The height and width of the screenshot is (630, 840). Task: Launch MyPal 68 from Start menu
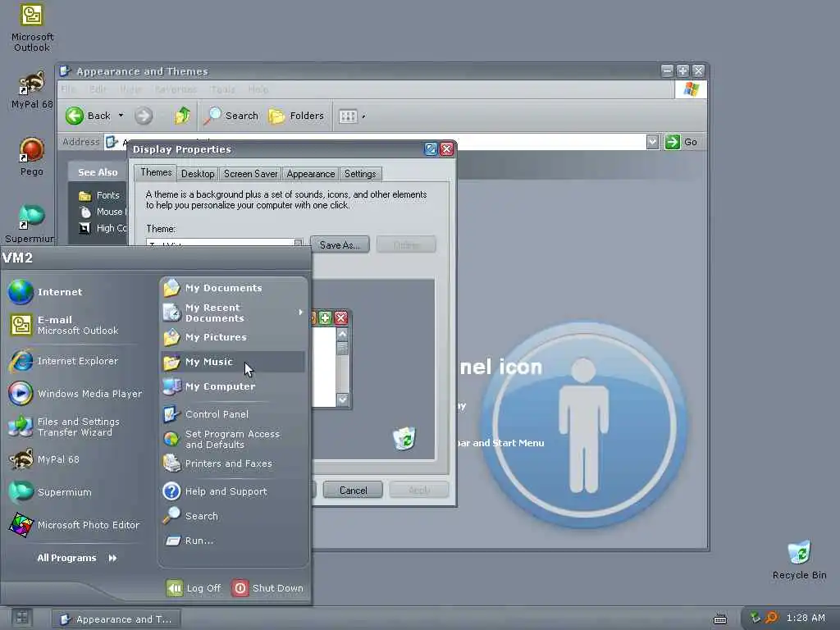(x=44, y=459)
